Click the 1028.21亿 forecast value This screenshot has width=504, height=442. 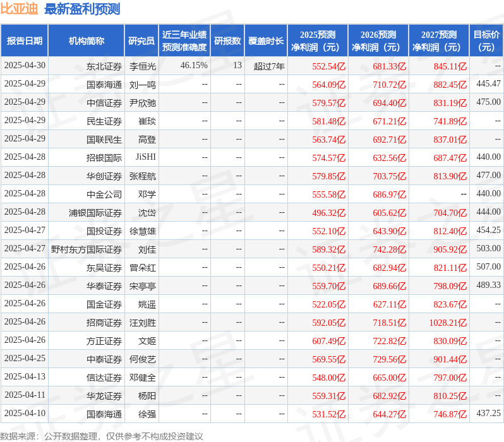pos(448,323)
